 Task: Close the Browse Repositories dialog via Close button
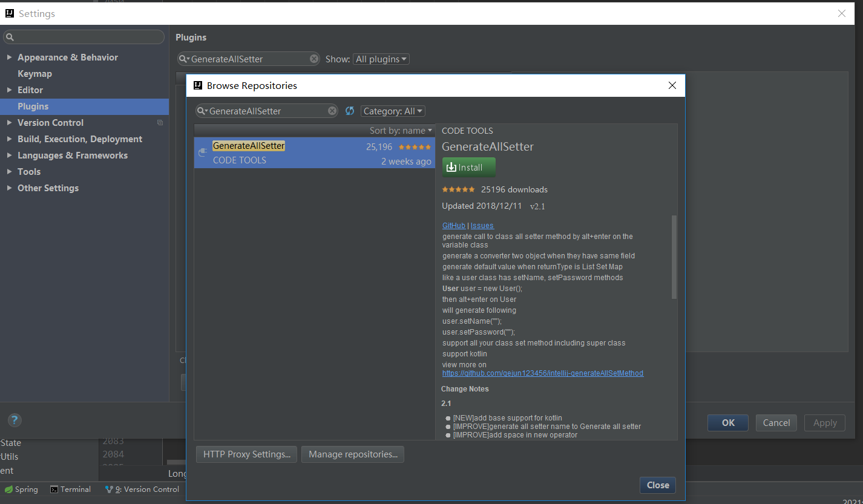tap(658, 485)
